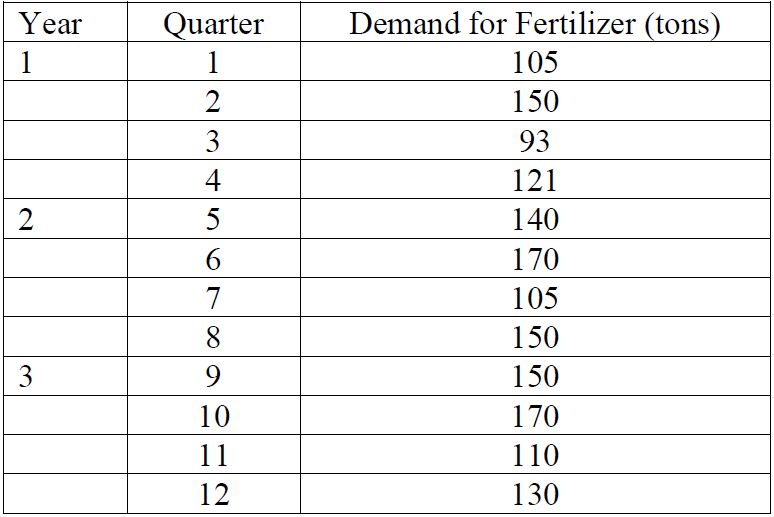Click the demand value 140

(535, 220)
